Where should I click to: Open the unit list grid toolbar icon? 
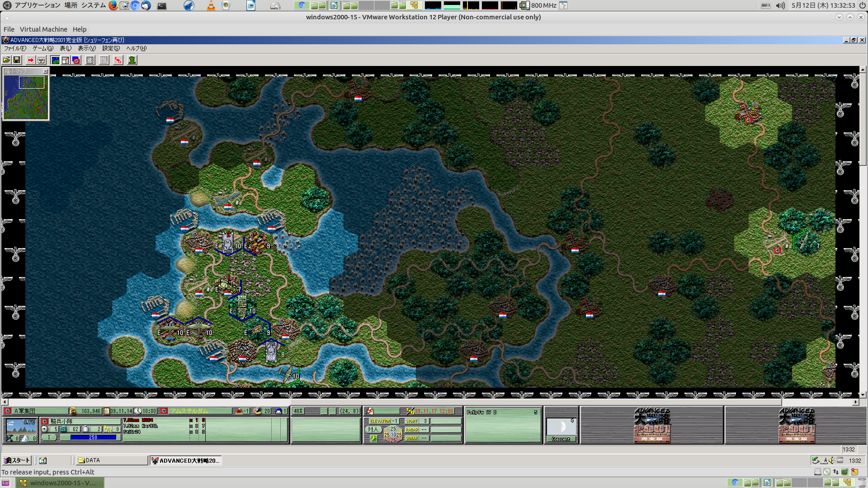pyautogui.click(x=90, y=60)
